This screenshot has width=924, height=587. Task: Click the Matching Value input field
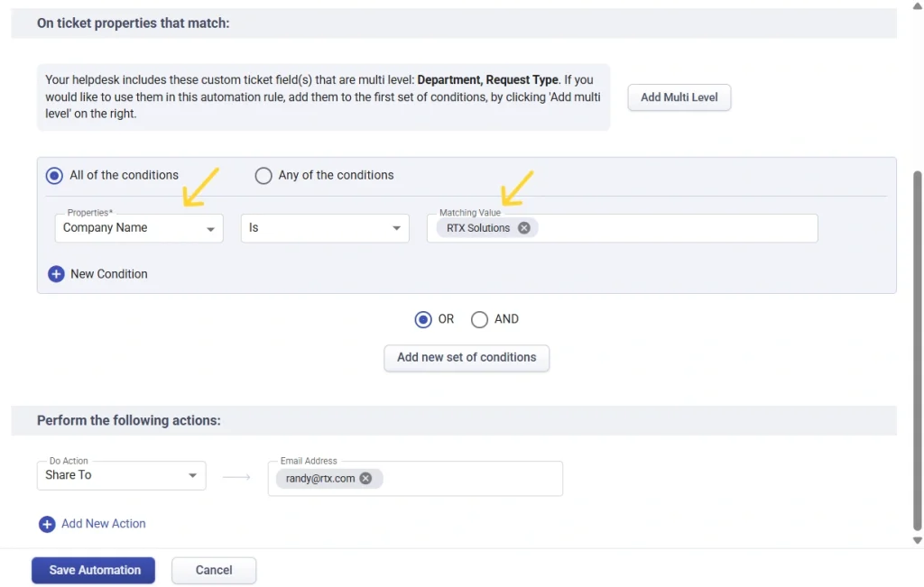point(677,228)
